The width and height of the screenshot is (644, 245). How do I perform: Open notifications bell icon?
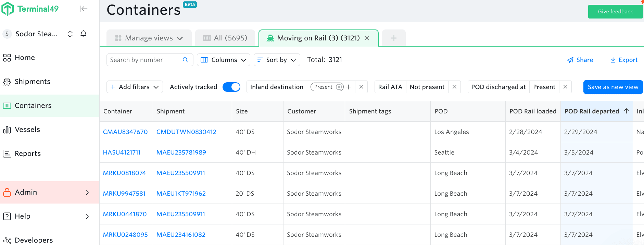tap(83, 34)
